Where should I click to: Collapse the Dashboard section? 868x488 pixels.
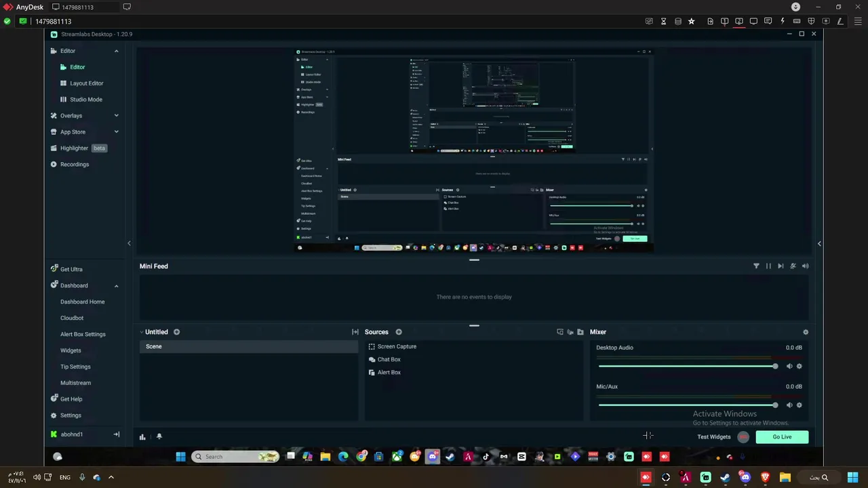[x=116, y=285]
